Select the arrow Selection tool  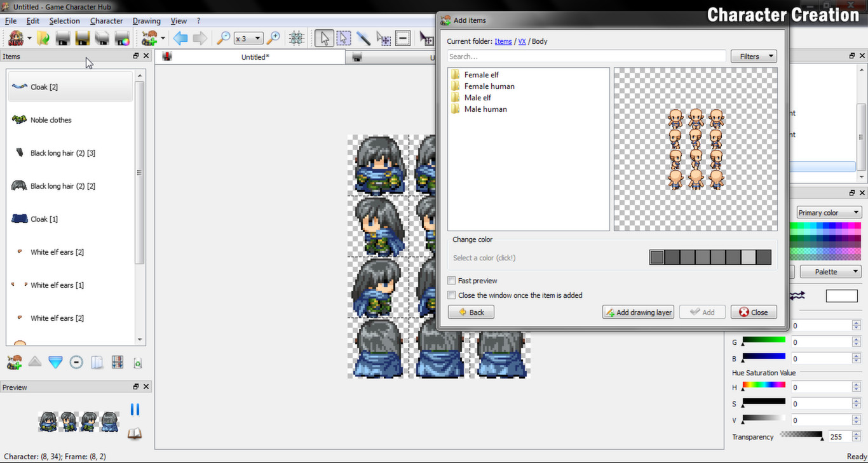pyautogui.click(x=324, y=38)
